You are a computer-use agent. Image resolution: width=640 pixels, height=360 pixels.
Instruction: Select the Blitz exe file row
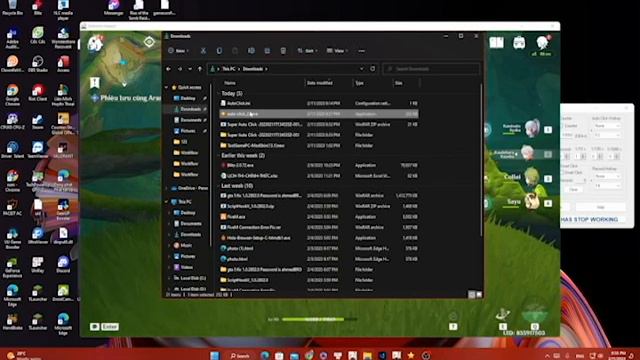tap(319, 165)
